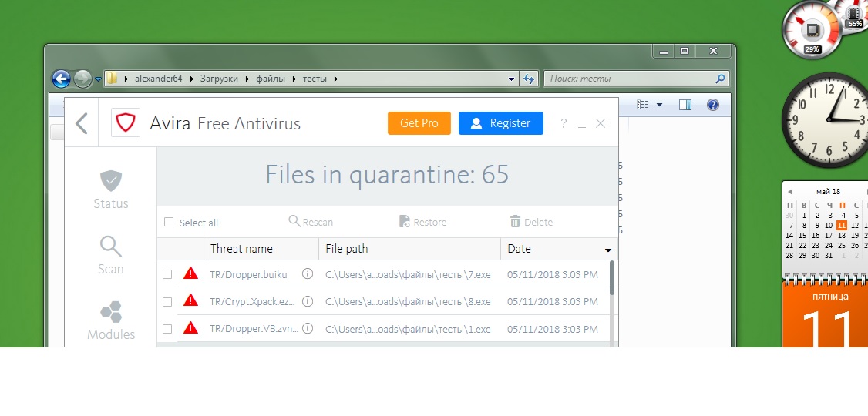Click Explorer back navigation button

point(61,79)
